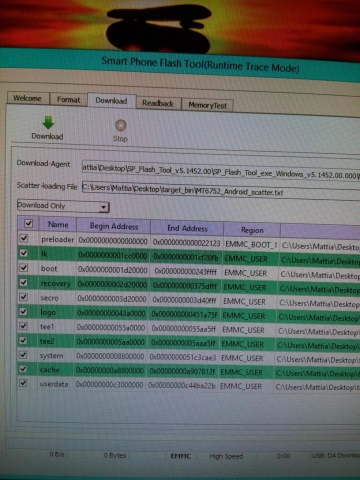
Task: Click the Stop circle icon
Action: (121, 125)
